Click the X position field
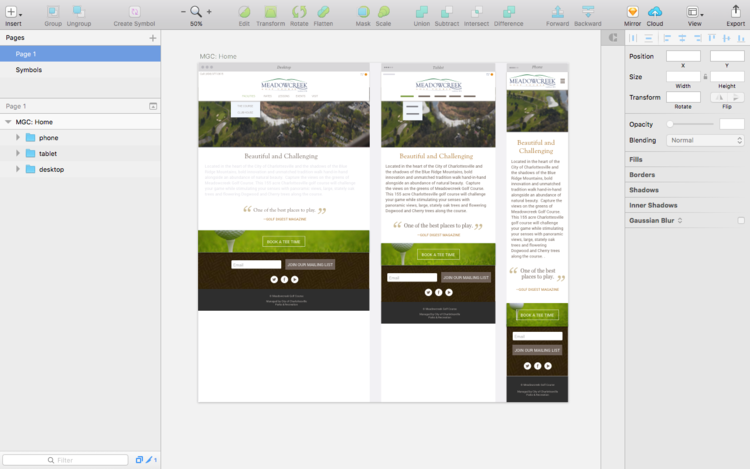Screen dimensions: 750x469 [x=683, y=56]
